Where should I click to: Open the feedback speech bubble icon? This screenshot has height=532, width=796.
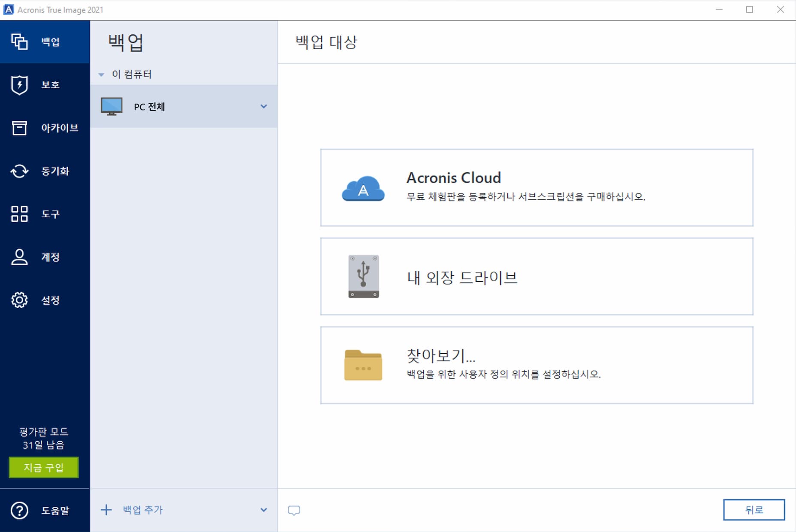coord(294,510)
